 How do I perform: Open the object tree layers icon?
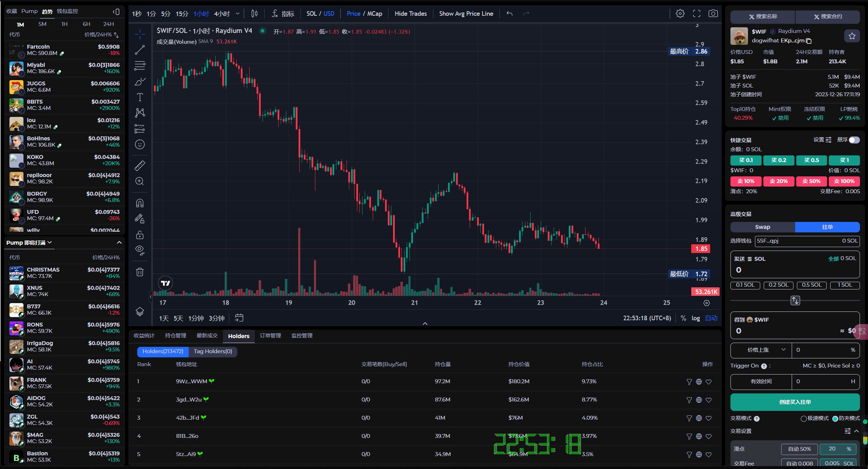tap(140, 311)
